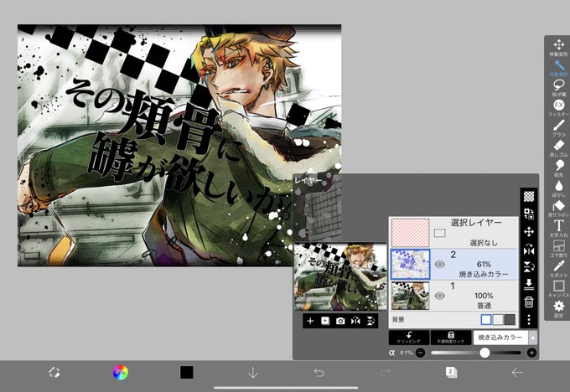Undo with the curved back arrow
Viewport: 570px width, 392px height.
[319, 373]
